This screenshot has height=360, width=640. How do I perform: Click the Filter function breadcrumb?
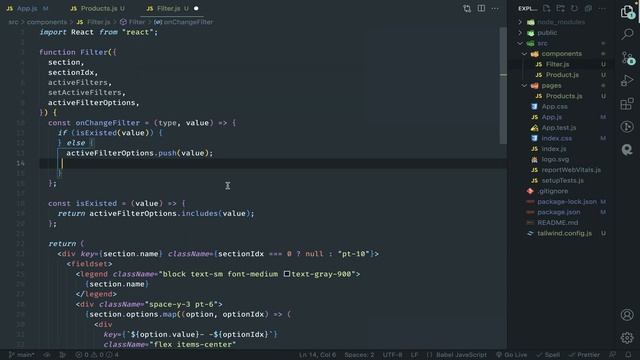[x=133, y=22]
